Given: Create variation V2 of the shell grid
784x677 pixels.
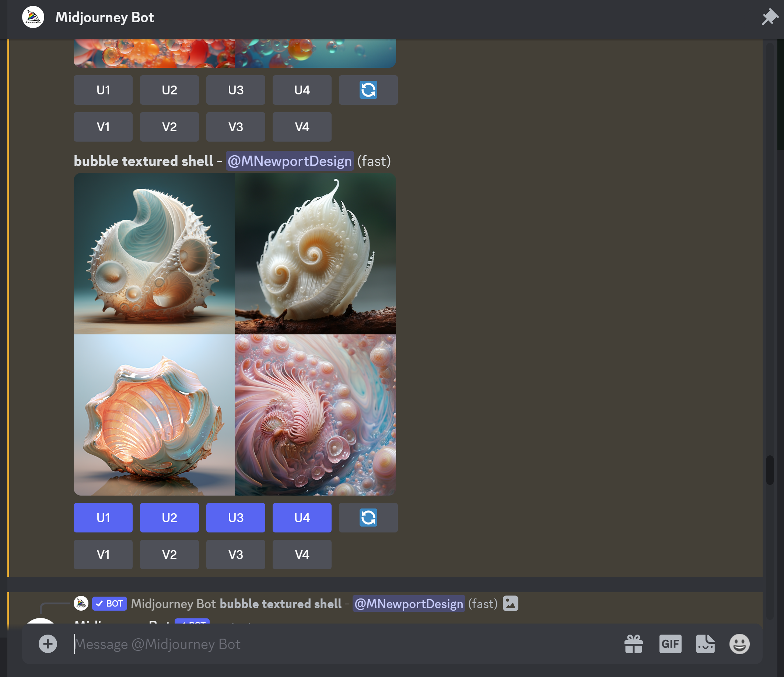Looking at the screenshot, I should [x=169, y=554].
